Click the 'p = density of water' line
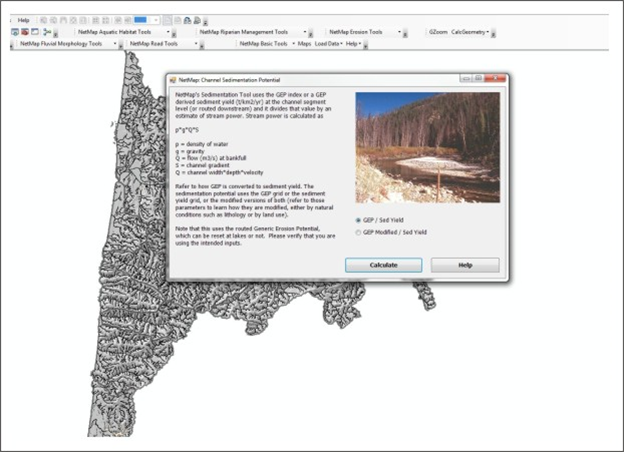624x452 pixels. [x=201, y=144]
